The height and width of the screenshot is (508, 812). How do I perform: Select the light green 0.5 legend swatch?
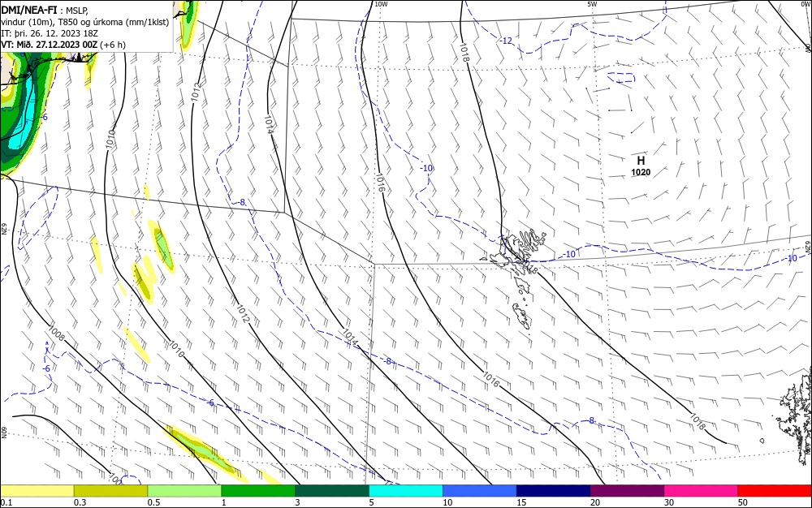point(184,491)
